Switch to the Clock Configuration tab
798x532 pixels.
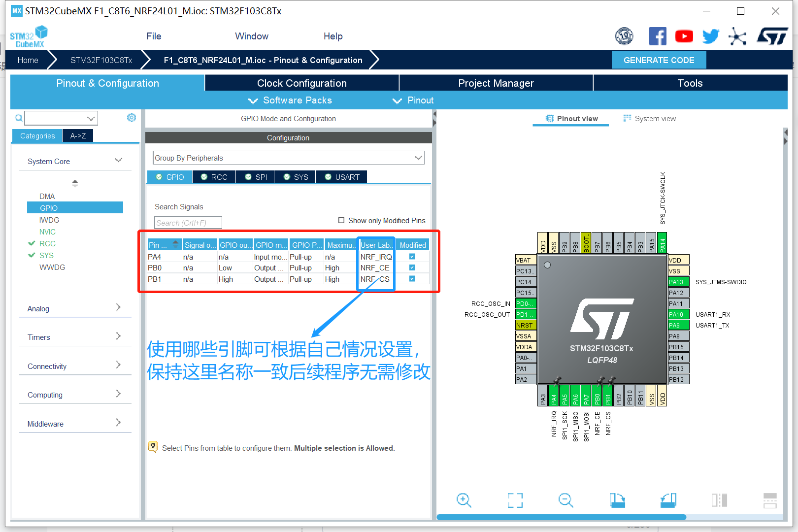point(302,83)
